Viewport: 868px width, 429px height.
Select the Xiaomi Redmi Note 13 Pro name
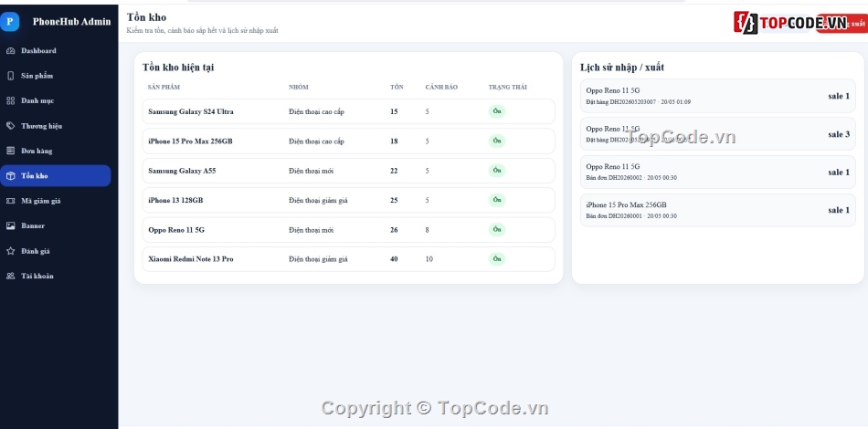pos(191,259)
